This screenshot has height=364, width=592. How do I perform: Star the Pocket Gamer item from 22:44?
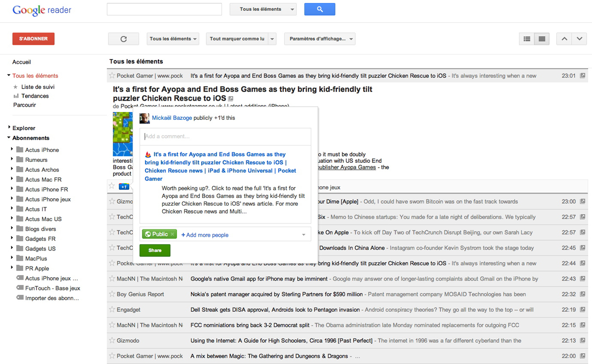click(x=112, y=263)
